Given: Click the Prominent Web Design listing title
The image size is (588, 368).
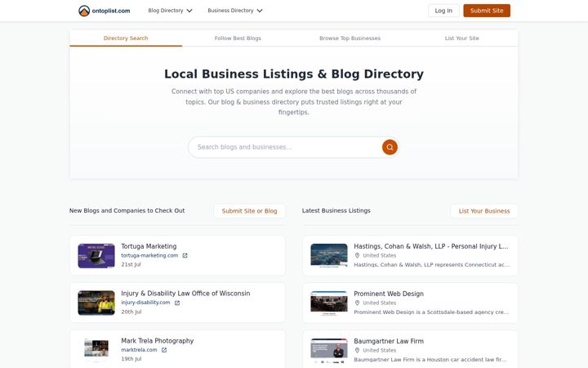Looking at the screenshot, I should (x=389, y=294).
